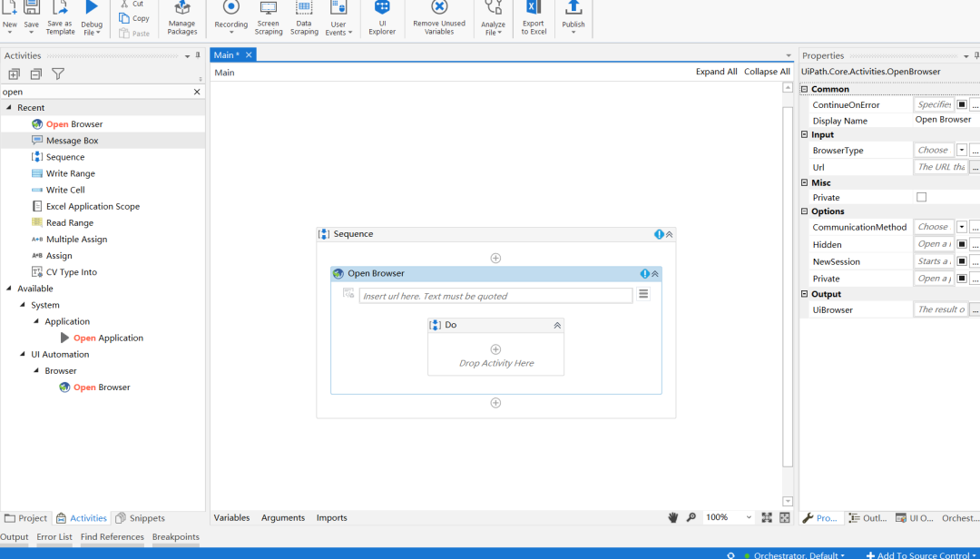
Task: Click Remove Unused Variables
Action: point(439,18)
